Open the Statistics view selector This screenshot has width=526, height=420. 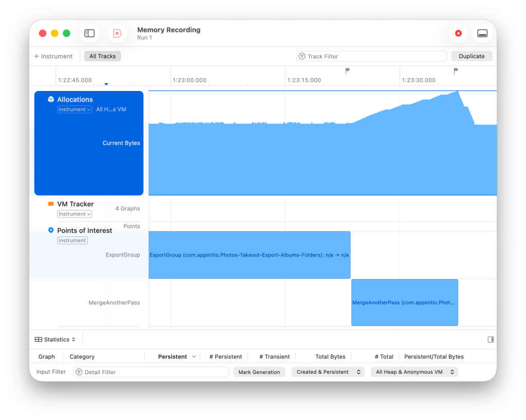(x=56, y=339)
